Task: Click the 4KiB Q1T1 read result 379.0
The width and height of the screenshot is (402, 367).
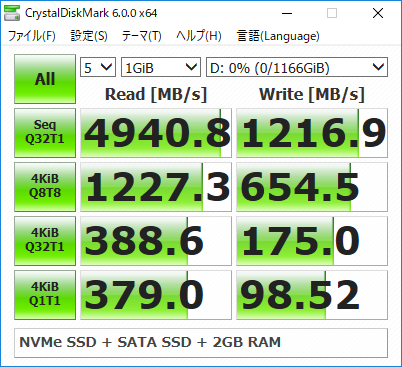Action: [x=156, y=295]
